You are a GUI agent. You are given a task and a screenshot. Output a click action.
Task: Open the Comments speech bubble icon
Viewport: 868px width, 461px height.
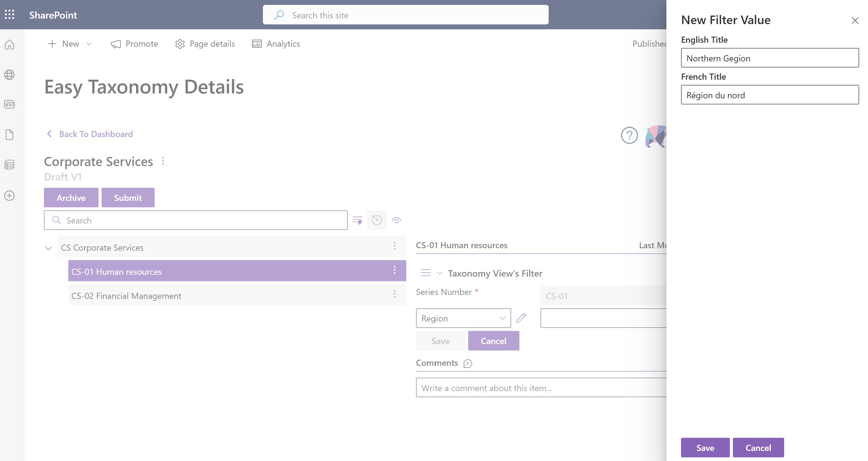coord(468,364)
